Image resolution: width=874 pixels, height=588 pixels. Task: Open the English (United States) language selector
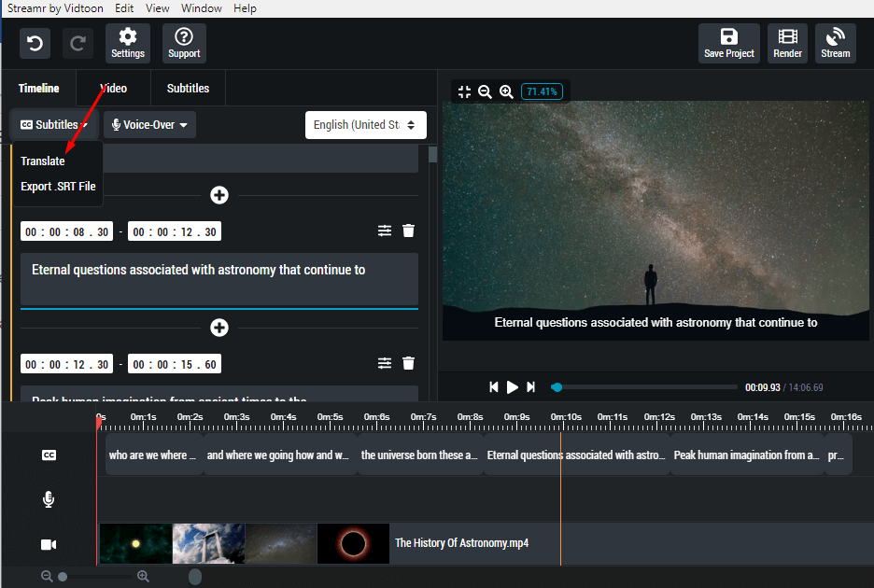[366, 125]
